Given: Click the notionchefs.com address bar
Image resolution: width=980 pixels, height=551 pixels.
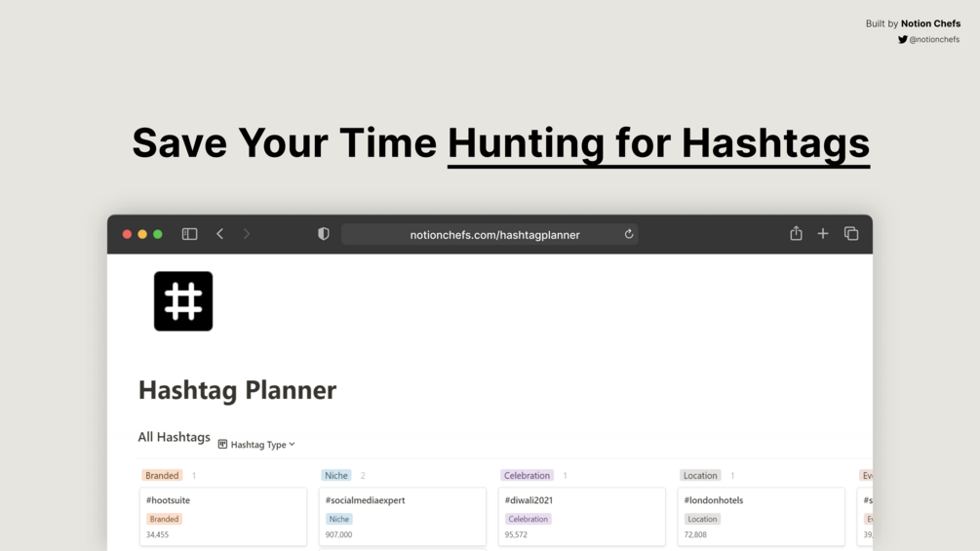Looking at the screenshot, I should coord(490,234).
